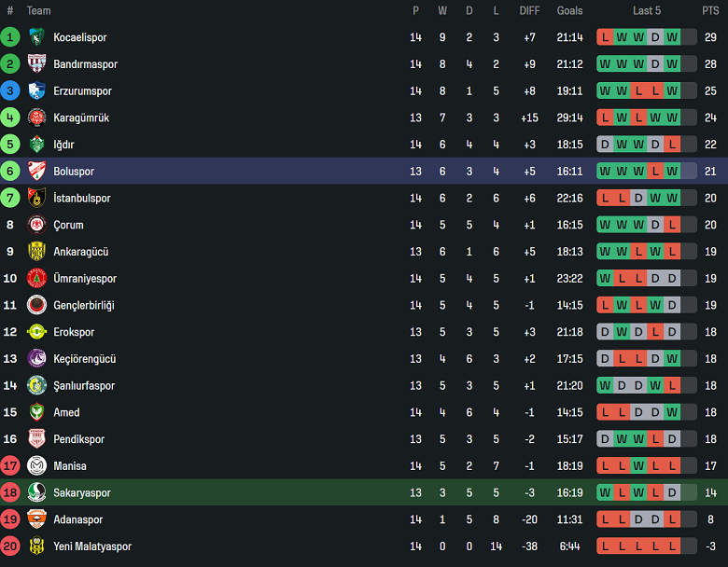The image size is (728, 567).
Task: Click the Erzurumspor club crest
Action: point(36,91)
